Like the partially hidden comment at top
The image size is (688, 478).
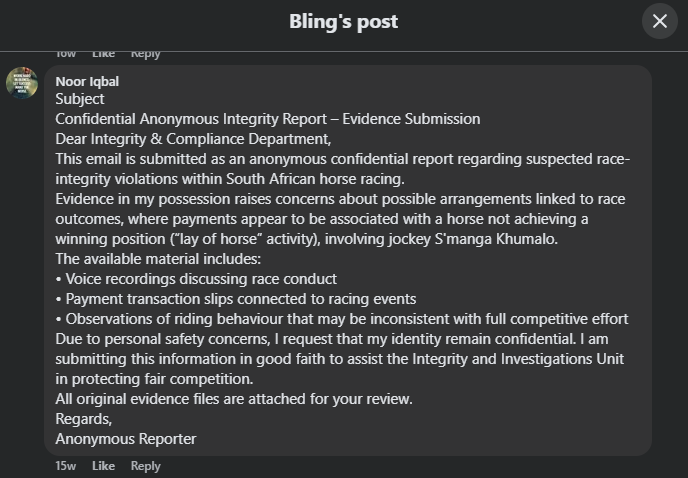click(104, 54)
